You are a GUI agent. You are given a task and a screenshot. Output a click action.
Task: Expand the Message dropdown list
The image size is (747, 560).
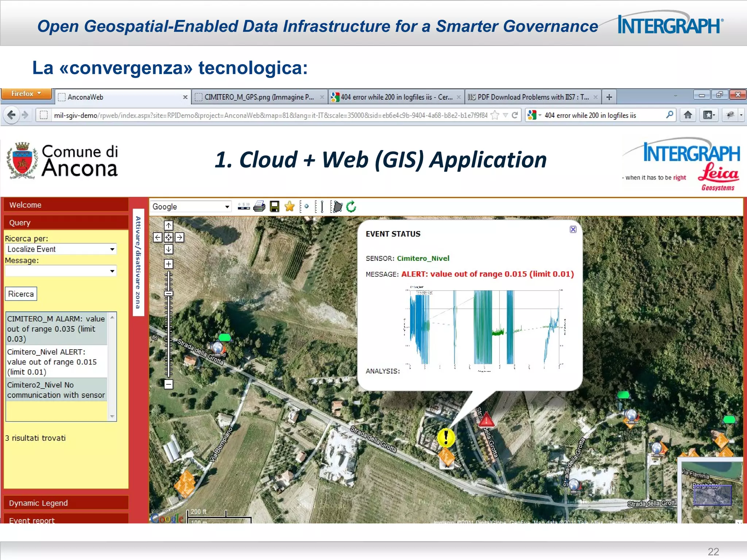pos(61,271)
